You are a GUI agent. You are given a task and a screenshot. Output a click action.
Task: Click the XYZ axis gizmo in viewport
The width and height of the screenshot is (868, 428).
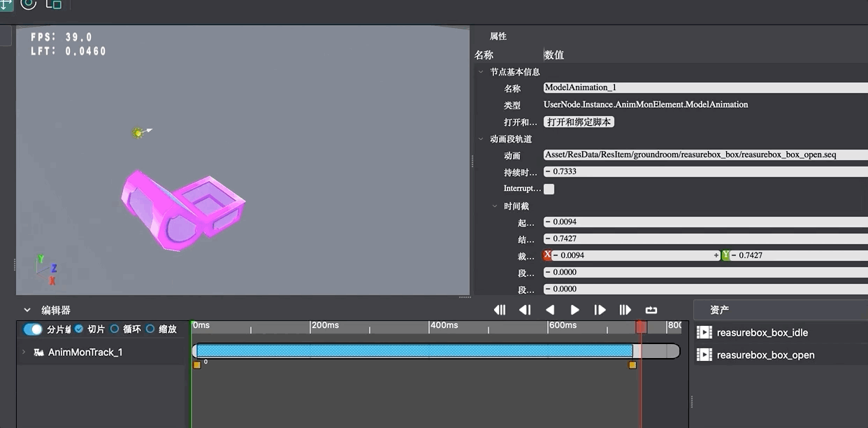[46, 271]
